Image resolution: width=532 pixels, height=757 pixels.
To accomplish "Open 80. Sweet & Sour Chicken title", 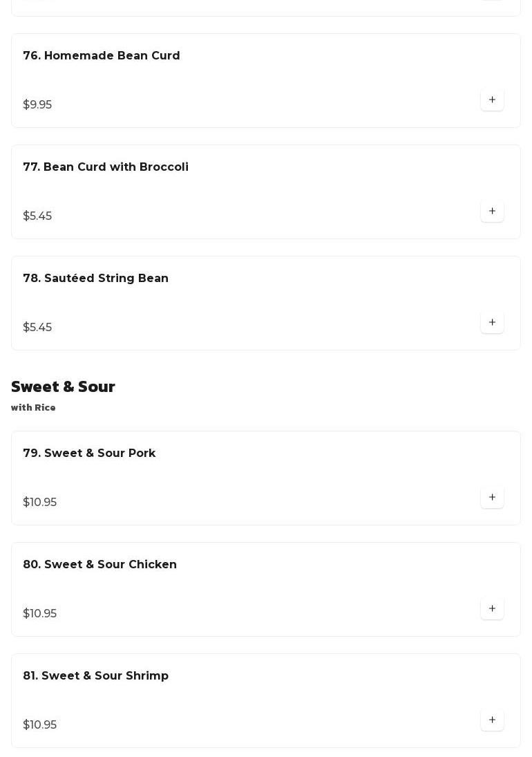I will click(x=100, y=564).
